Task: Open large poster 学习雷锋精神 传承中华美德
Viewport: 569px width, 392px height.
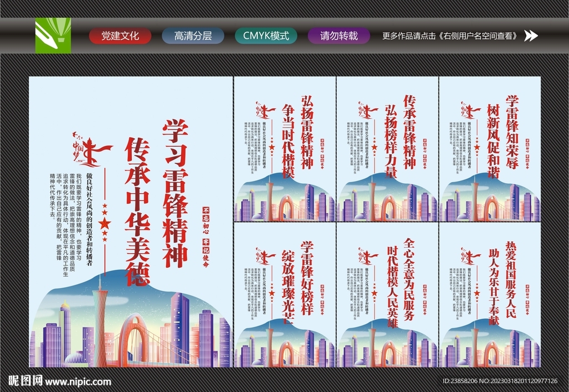Action: (x=131, y=222)
